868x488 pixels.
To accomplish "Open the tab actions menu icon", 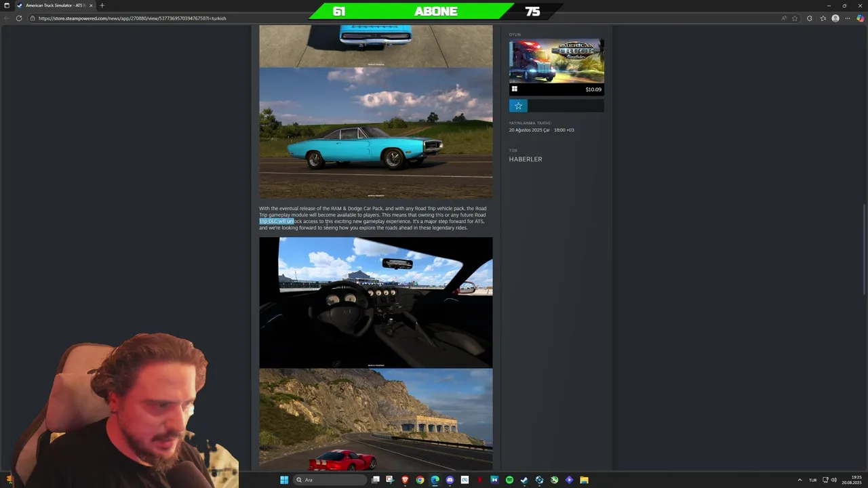I will (6, 5).
